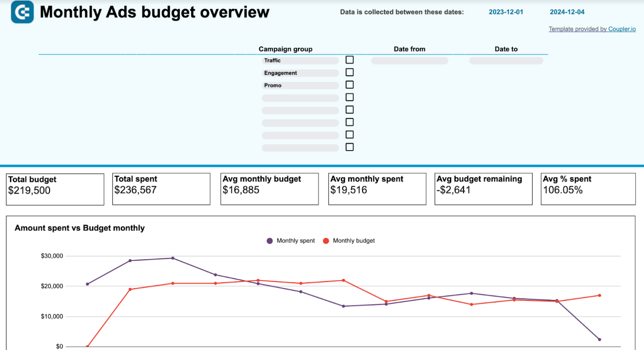Click the purple Monthly spent legend marker
The width and height of the screenshot is (644, 350).
coord(270,240)
